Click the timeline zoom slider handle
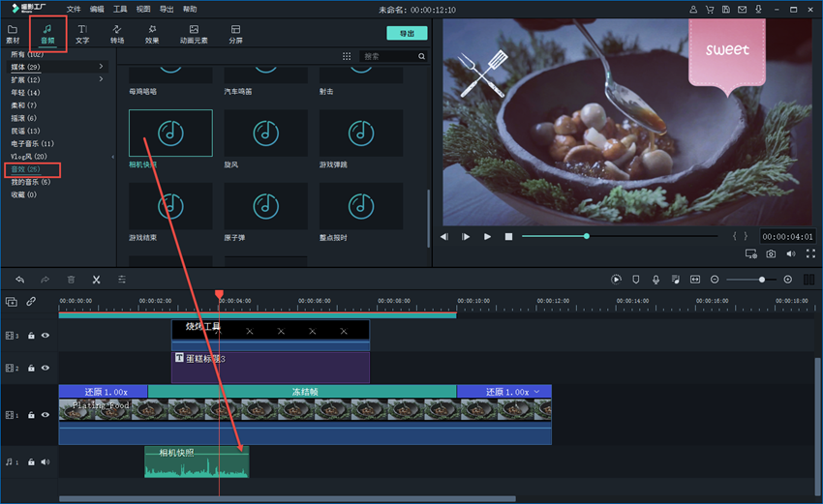This screenshot has height=504, width=823. [761, 280]
